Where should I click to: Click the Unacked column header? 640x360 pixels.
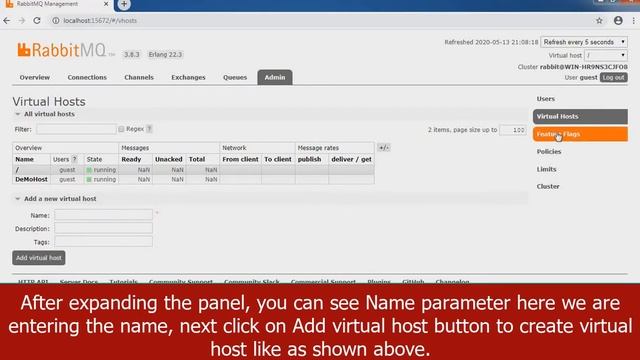[169, 159]
